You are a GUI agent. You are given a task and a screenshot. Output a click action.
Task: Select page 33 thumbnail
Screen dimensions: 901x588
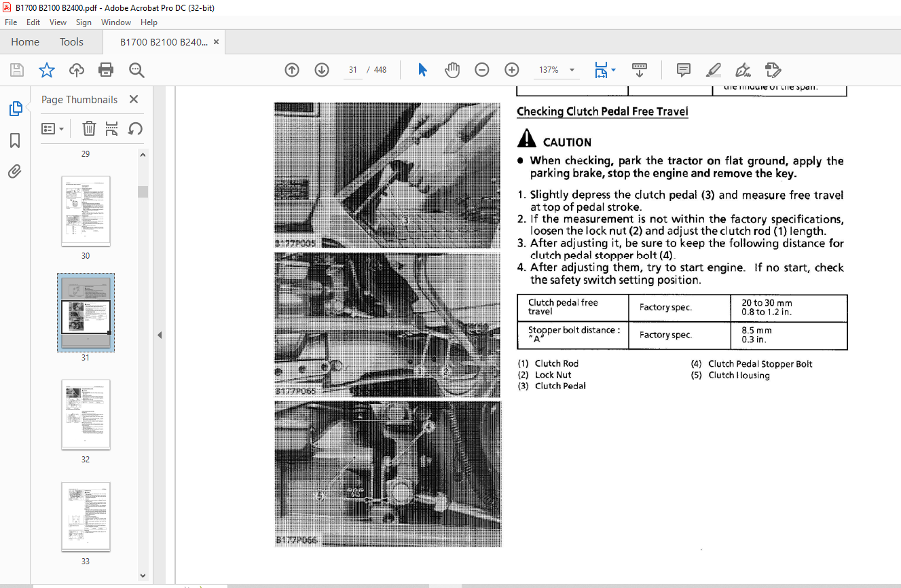[x=86, y=516]
